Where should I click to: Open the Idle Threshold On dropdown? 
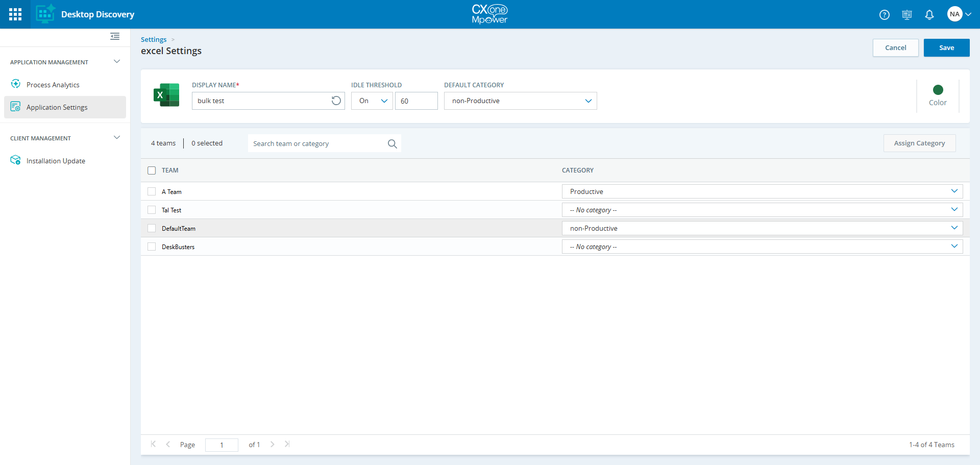[372, 101]
